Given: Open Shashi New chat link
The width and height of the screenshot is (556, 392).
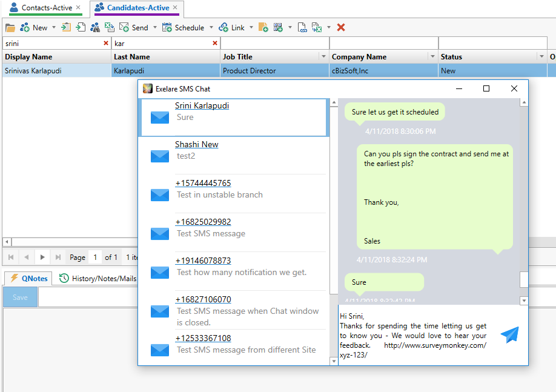Looking at the screenshot, I should pyautogui.click(x=196, y=144).
